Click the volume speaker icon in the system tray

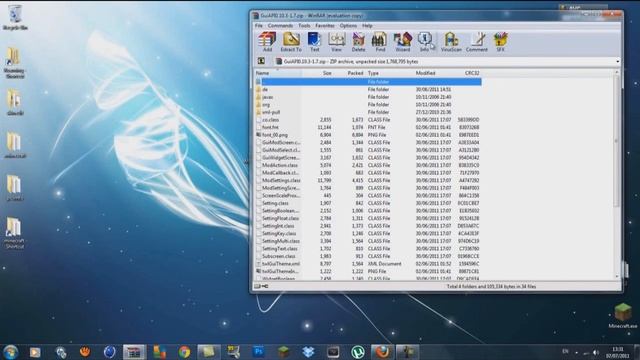596,352
